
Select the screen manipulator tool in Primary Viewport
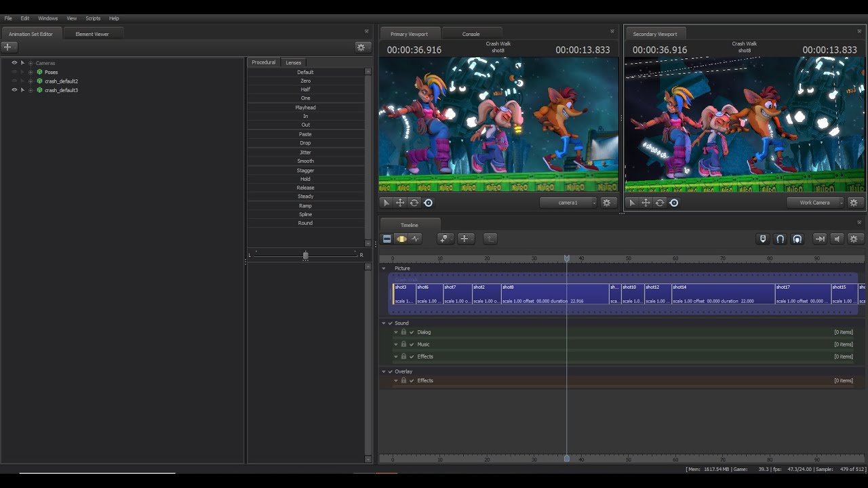pyautogui.click(x=428, y=203)
